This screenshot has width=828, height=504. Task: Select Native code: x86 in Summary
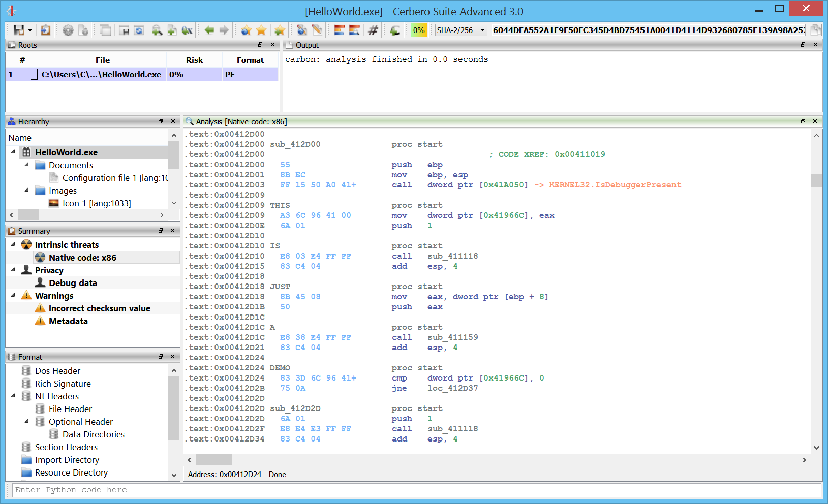tap(82, 258)
